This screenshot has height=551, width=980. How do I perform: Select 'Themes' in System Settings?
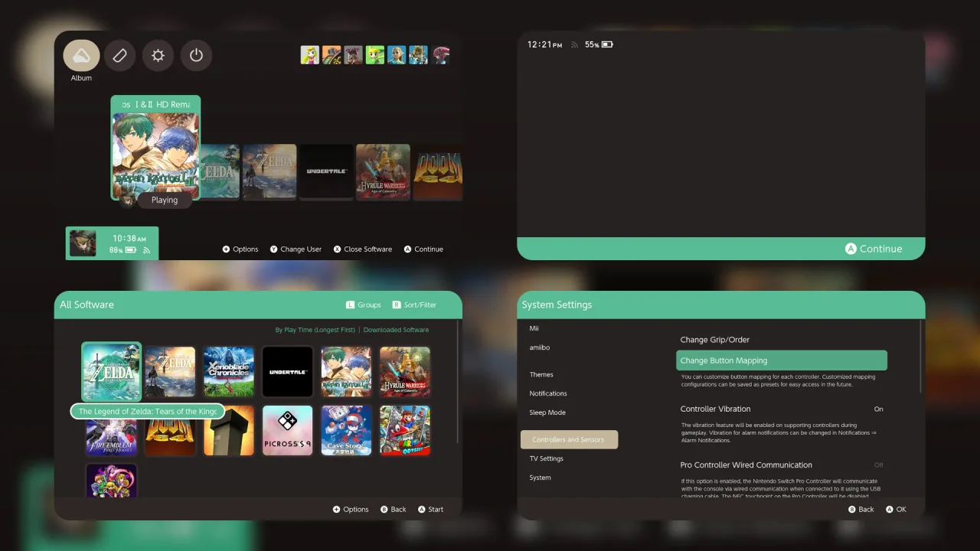(x=541, y=374)
